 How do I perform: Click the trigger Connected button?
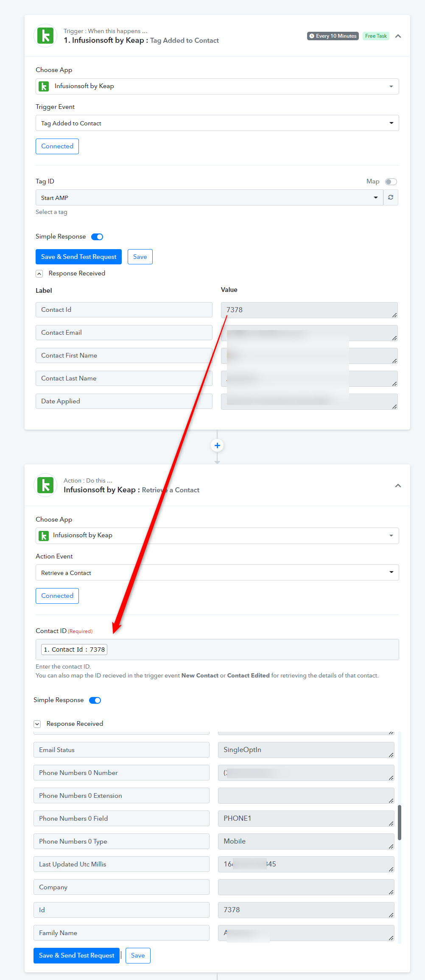(57, 146)
